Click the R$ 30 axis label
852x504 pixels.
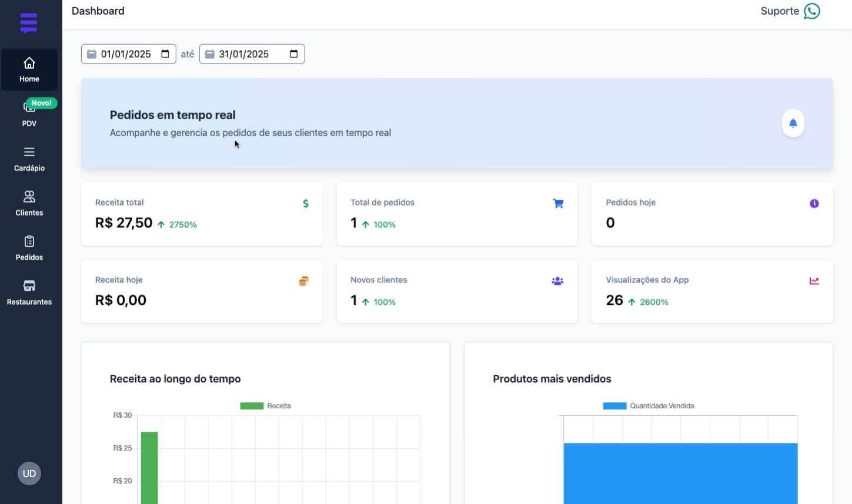(x=122, y=415)
